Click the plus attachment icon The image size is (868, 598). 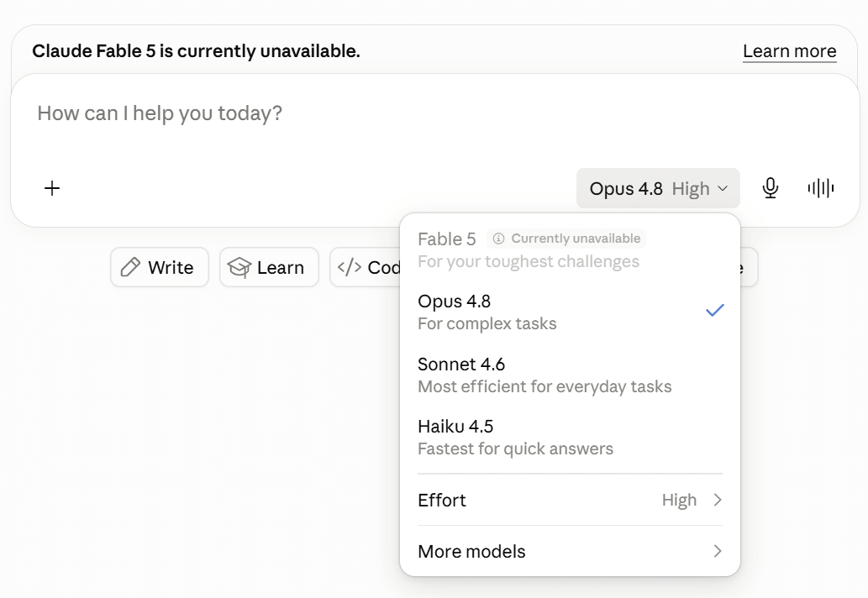tap(52, 188)
